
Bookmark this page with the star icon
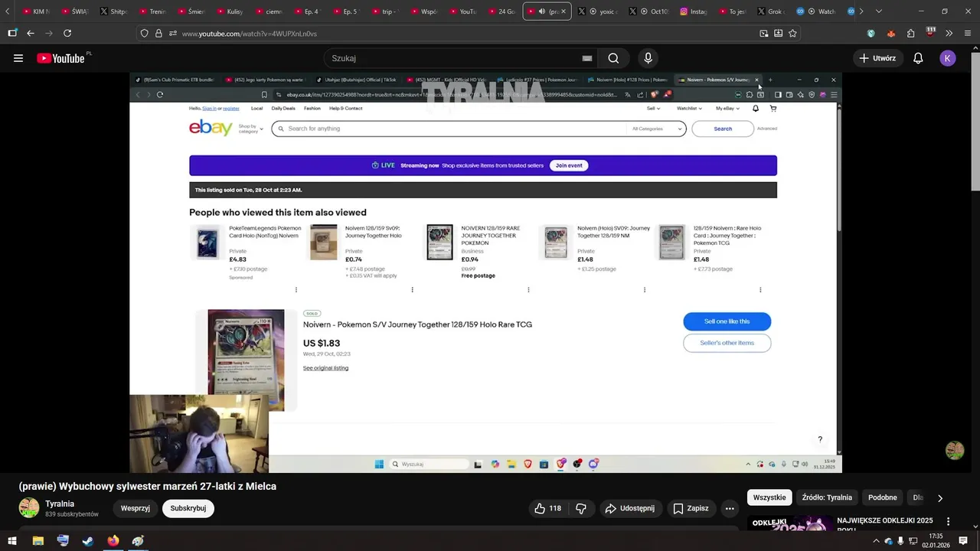[x=792, y=34]
